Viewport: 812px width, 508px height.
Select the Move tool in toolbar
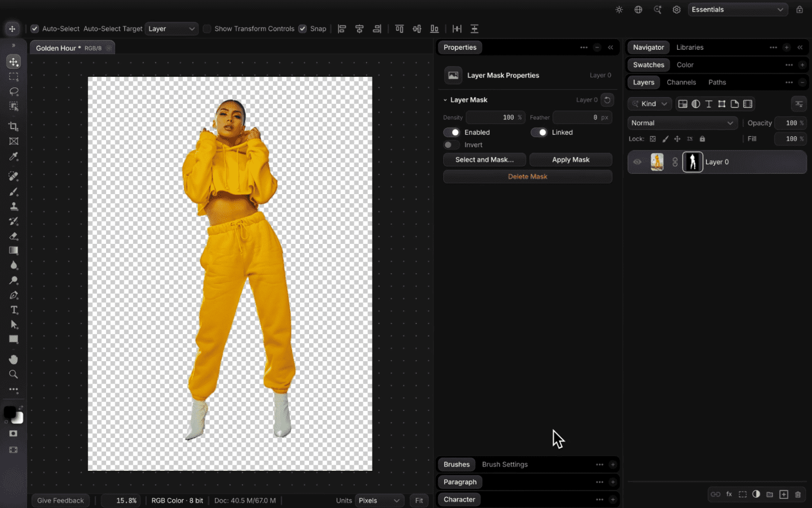pos(14,62)
